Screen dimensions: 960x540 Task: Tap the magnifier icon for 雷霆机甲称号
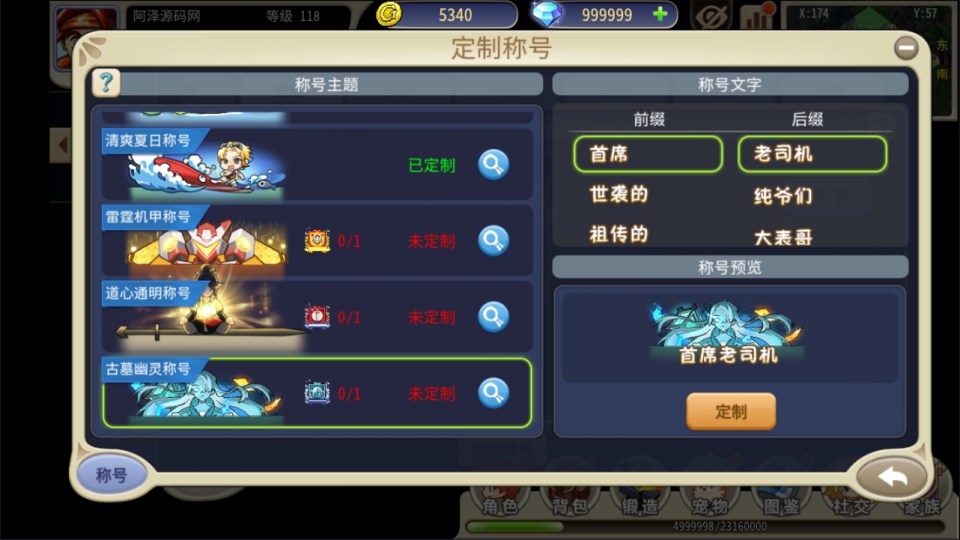coord(493,241)
